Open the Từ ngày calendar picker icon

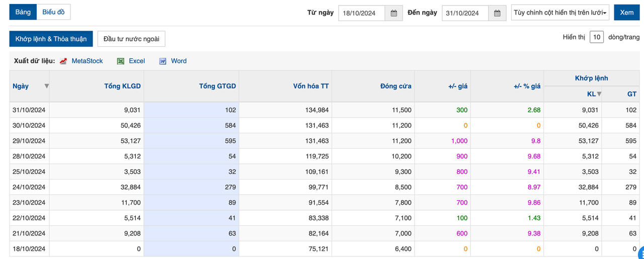click(394, 13)
